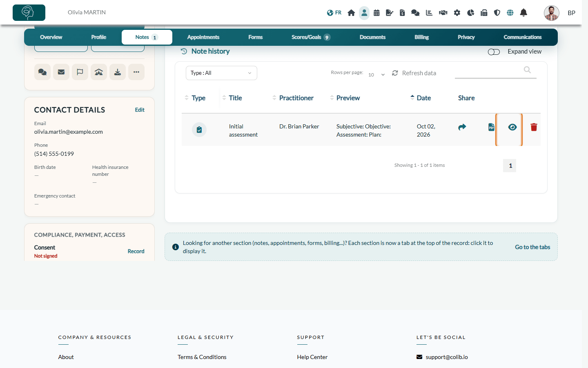Open the notifications bell

click(x=523, y=13)
